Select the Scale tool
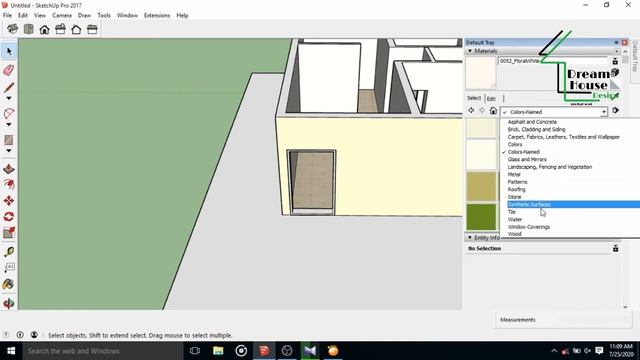640x360 pixels. 9,233
